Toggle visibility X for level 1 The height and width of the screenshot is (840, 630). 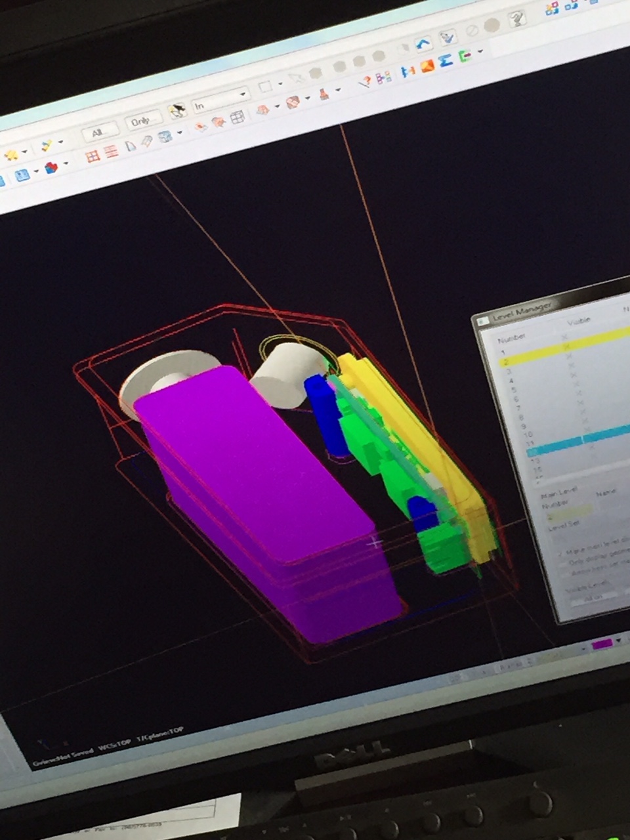pos(564,346)
